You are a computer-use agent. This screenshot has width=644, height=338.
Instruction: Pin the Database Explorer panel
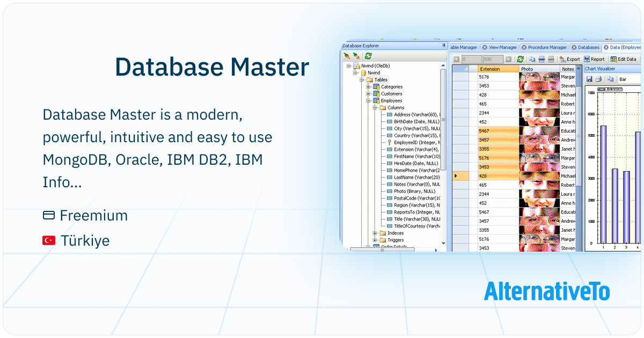coord(443,46)
